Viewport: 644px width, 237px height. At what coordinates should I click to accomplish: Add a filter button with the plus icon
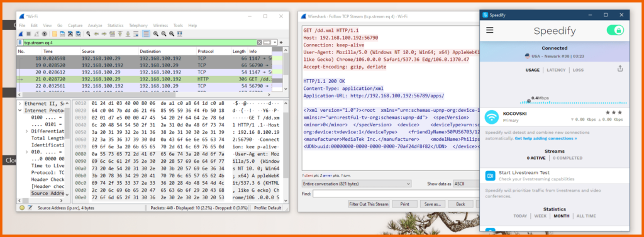coord(281,42)
